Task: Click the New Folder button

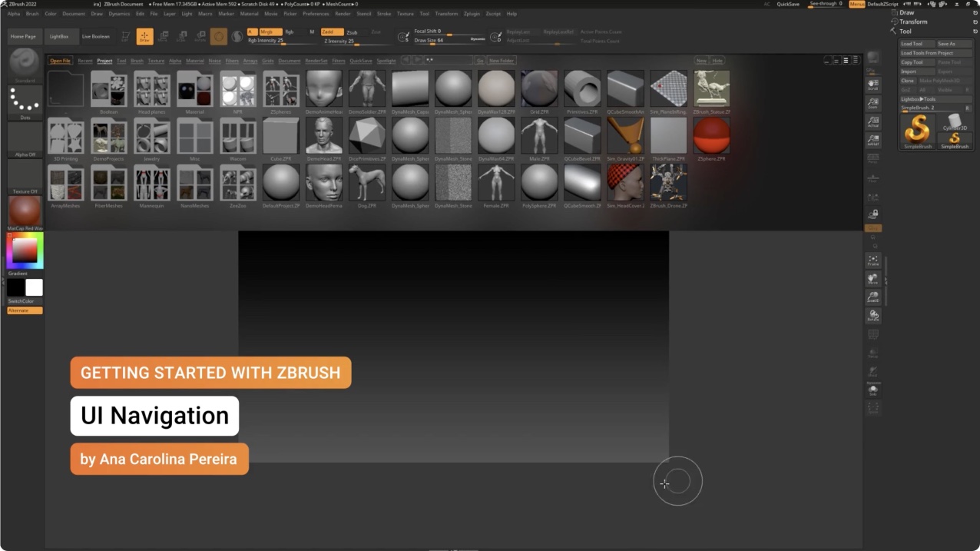Action: (502, 60)
